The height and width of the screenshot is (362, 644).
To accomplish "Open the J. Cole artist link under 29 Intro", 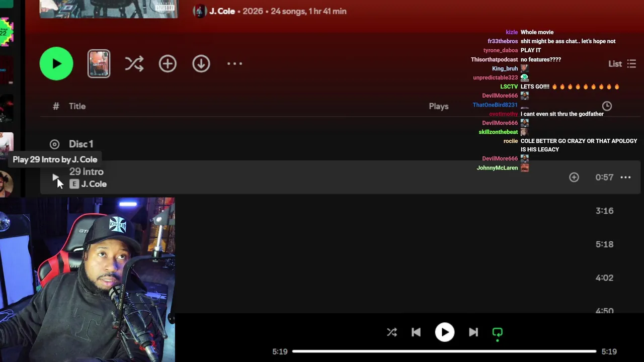I will click(x=94, y=184).
